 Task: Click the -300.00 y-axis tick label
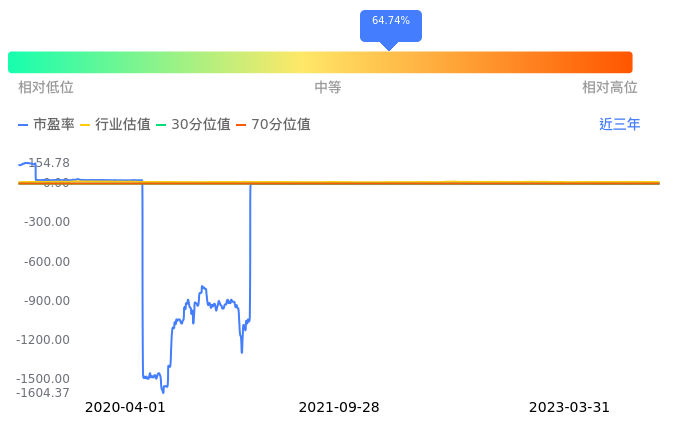click(x=46, y=222)
